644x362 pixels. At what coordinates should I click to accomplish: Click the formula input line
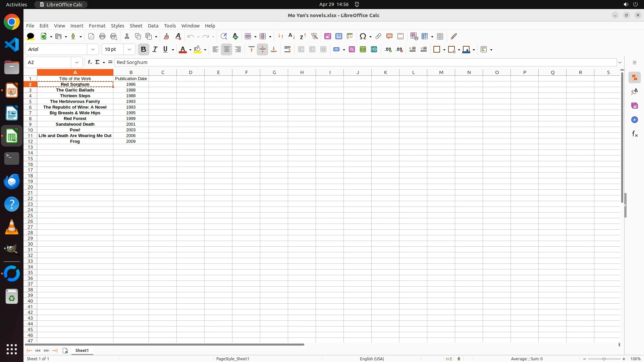point(365,62)
